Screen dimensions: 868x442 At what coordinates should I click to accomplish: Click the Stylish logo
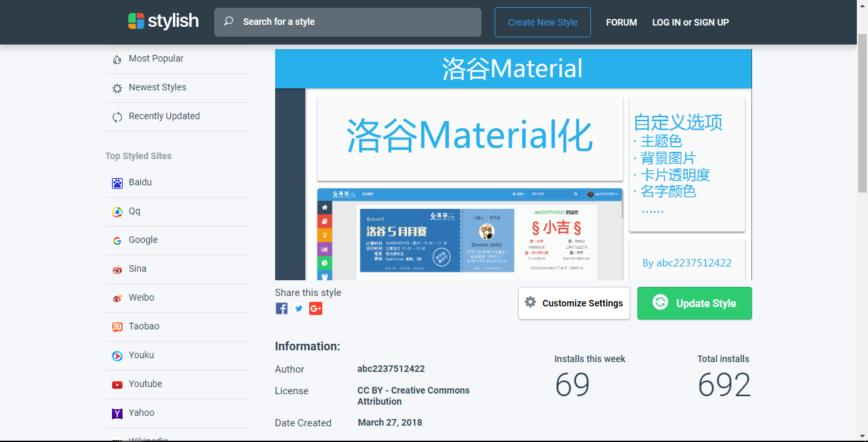point(163,21)
